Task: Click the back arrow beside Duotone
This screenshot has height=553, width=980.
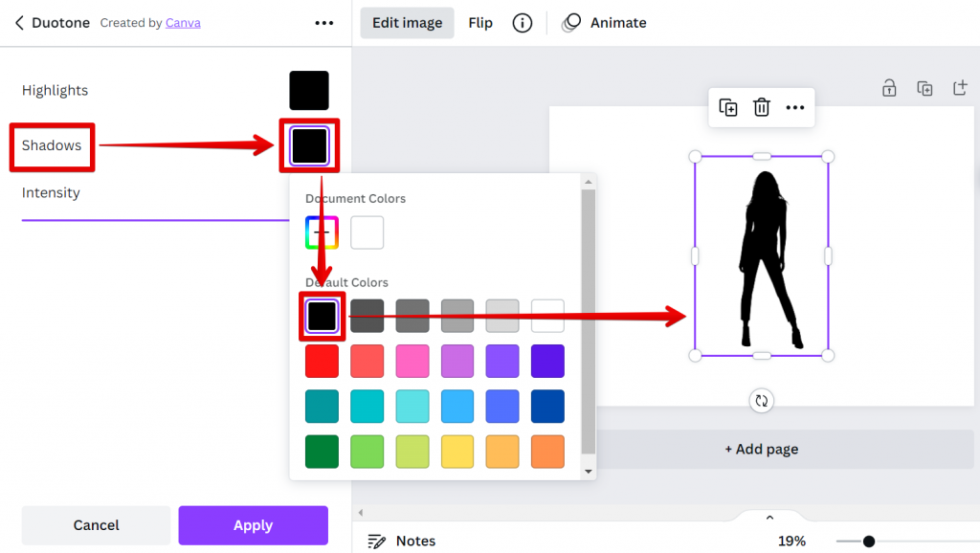Action: coord(19,23)
